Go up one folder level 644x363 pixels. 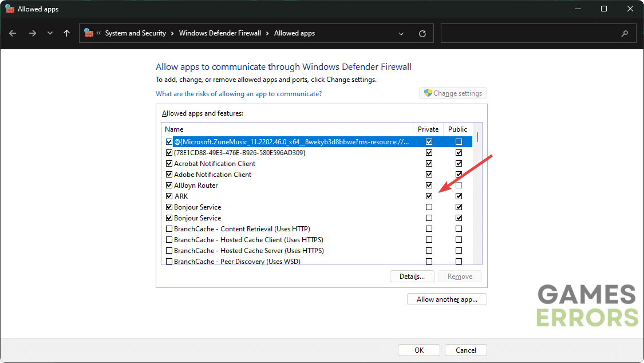coord(67,33)
